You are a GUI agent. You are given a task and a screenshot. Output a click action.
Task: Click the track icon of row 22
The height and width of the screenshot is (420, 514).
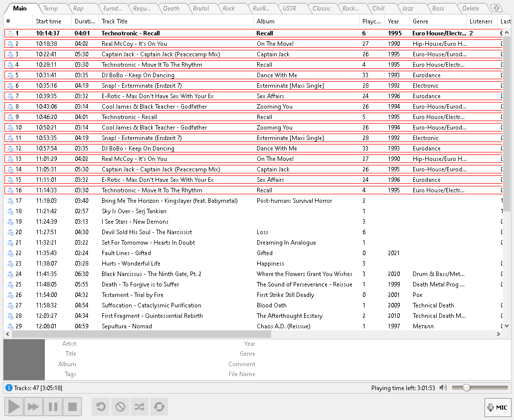[10, 253]
